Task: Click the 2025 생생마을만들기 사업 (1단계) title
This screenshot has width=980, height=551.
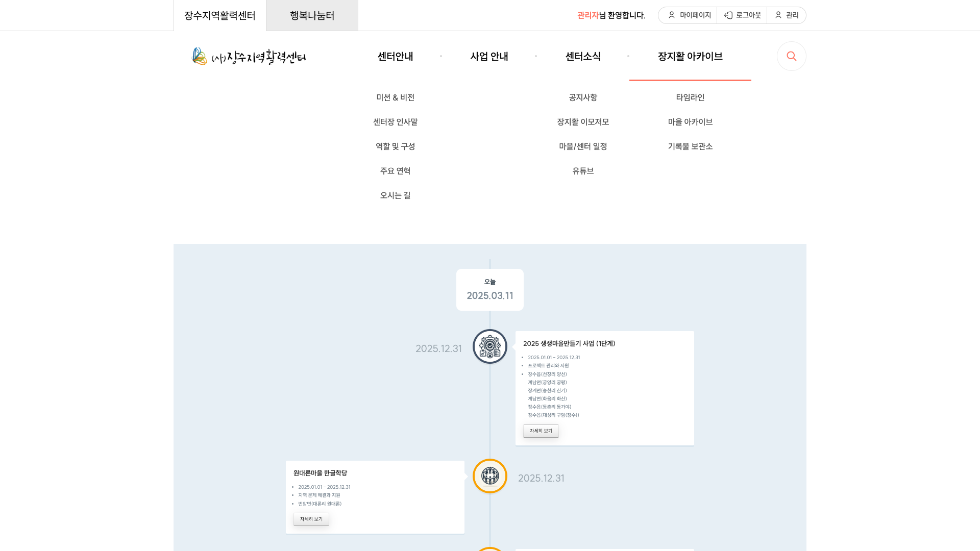Action: [x=569, y=343]
